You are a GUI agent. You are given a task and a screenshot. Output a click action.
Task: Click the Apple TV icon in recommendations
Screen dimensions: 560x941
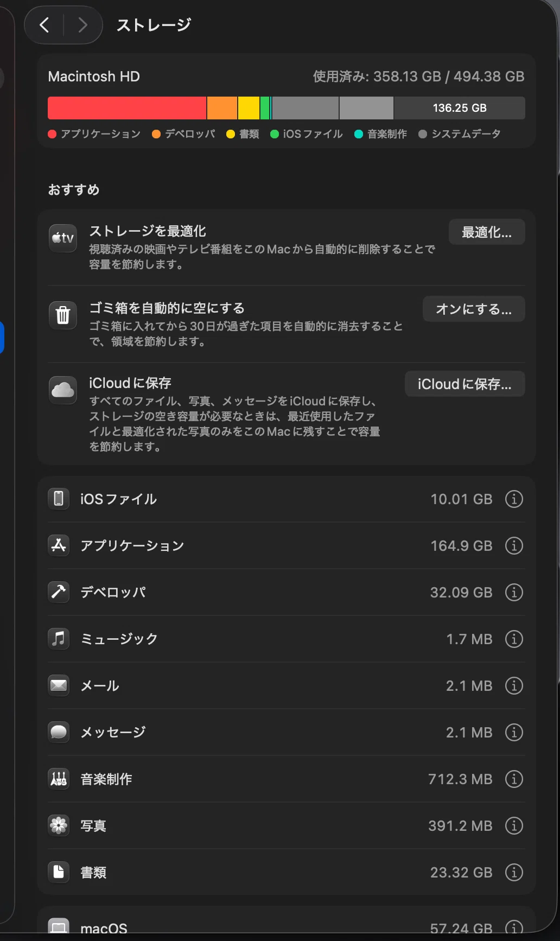pyautogui.click(x=63, y=238)
